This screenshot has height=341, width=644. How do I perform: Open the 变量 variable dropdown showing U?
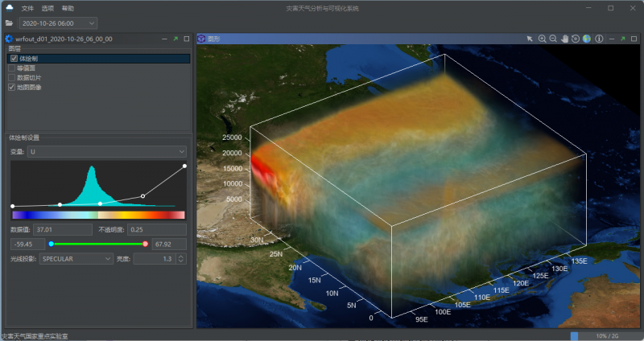[x=107, y=151]
